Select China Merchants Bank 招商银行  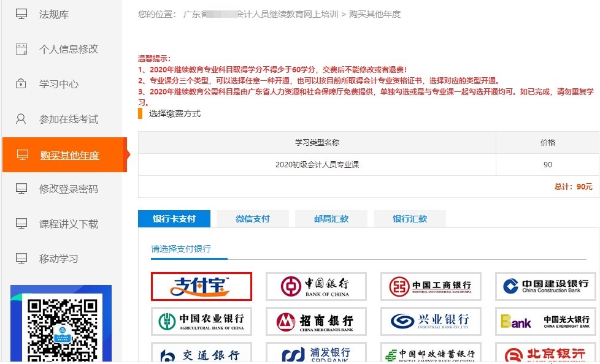[316, 321]
